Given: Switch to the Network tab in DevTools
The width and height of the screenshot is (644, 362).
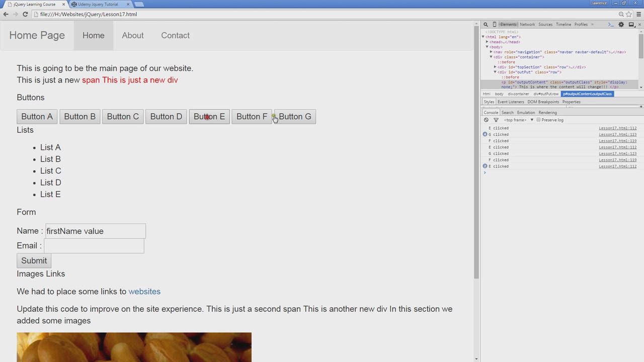Looking at the screenshot, I should click(527, 24).
